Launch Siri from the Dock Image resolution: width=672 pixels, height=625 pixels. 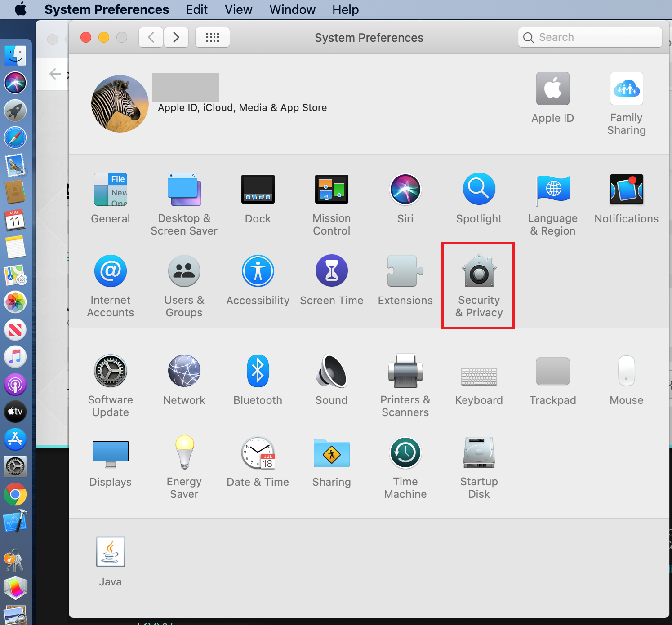15,83
